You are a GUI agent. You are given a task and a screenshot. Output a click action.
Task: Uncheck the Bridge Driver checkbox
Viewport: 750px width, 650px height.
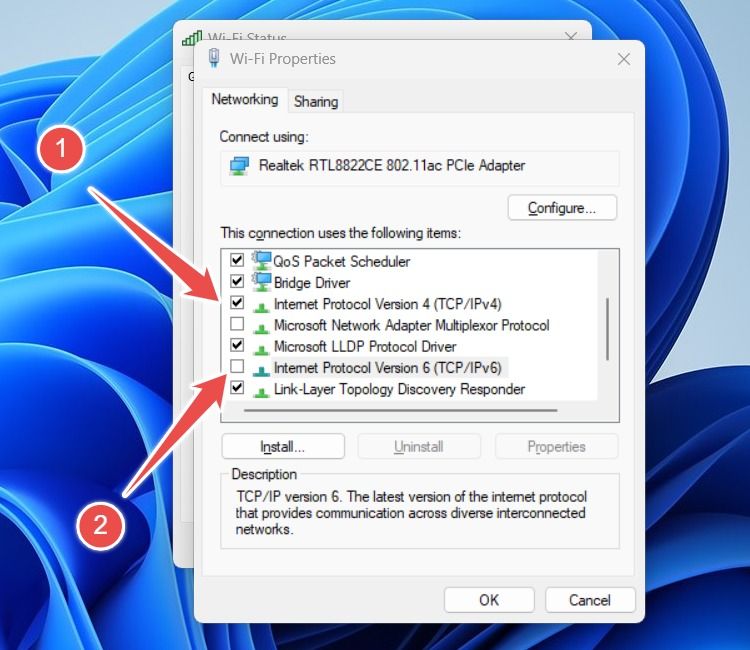pos(237,281)
